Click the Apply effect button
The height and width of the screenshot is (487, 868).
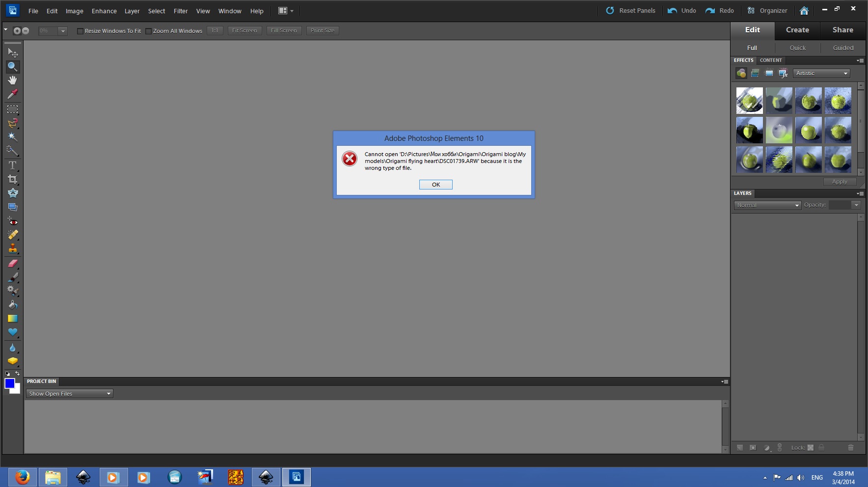click(840, 182)
